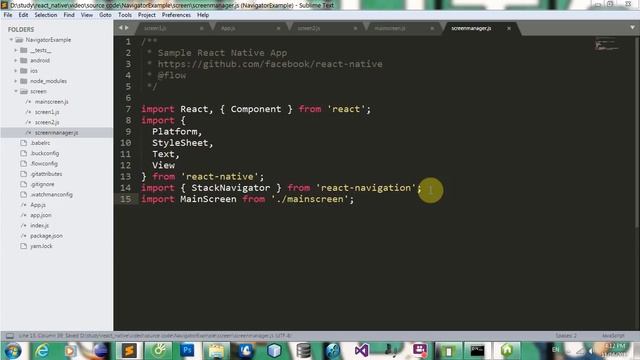Open the database manager taskbar icon
This screenshot has height=360, width=640.
click(x=304, y=351)
